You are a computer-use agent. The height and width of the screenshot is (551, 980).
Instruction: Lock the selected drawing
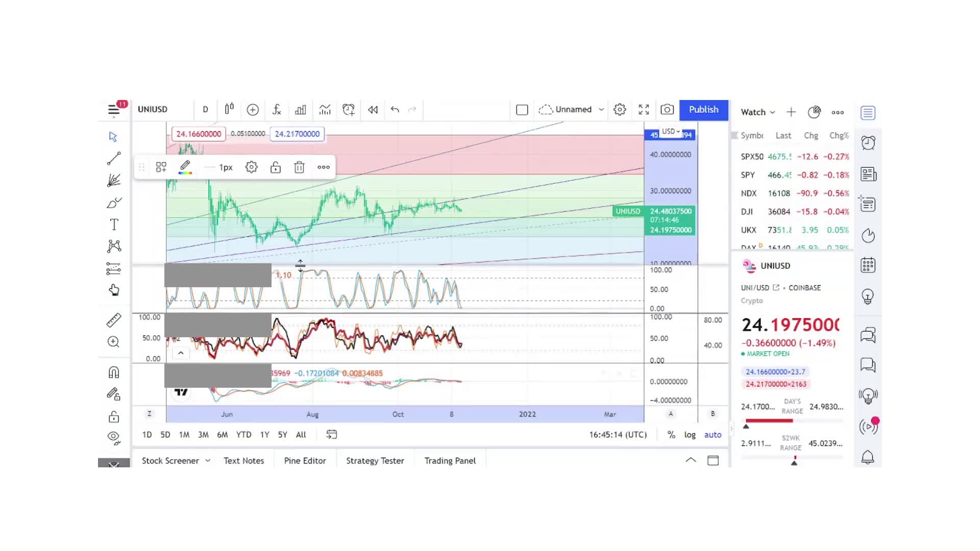pyautogui.click(x=276, y=167)
